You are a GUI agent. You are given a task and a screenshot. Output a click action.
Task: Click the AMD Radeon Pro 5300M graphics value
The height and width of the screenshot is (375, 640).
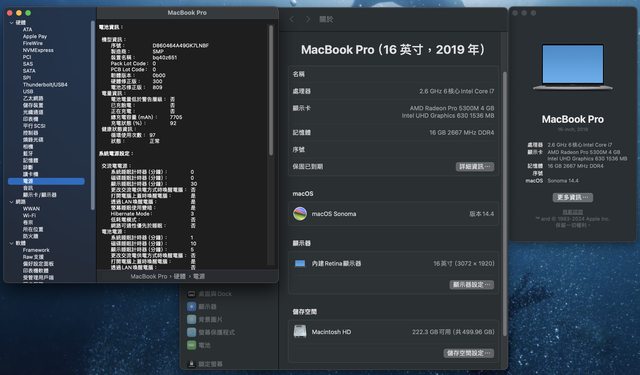coord(452,108)
